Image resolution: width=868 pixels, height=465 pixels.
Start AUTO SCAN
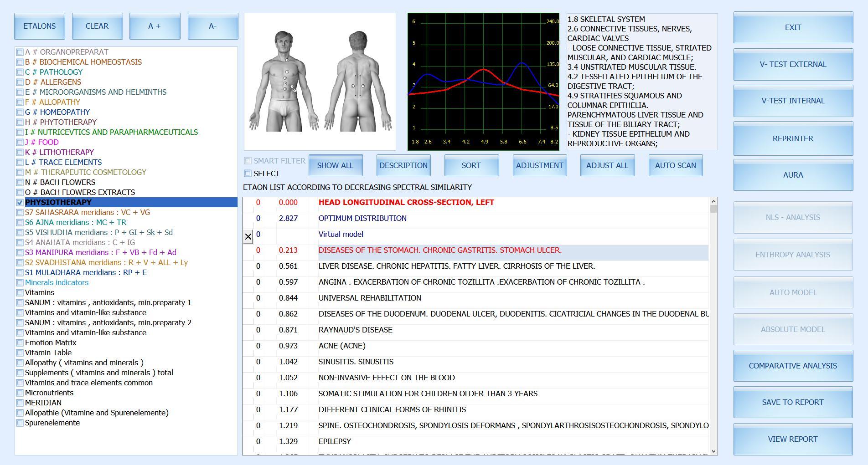pyautogui.click(x=676, y=165)
